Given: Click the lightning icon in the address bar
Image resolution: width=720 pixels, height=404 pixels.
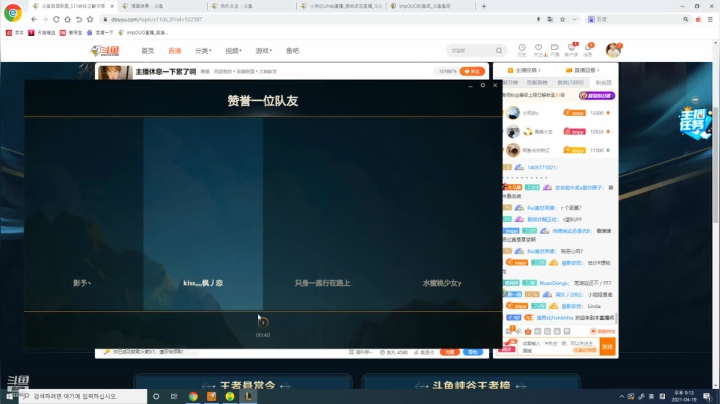Looking at the screenshot, I should [539, 19].
